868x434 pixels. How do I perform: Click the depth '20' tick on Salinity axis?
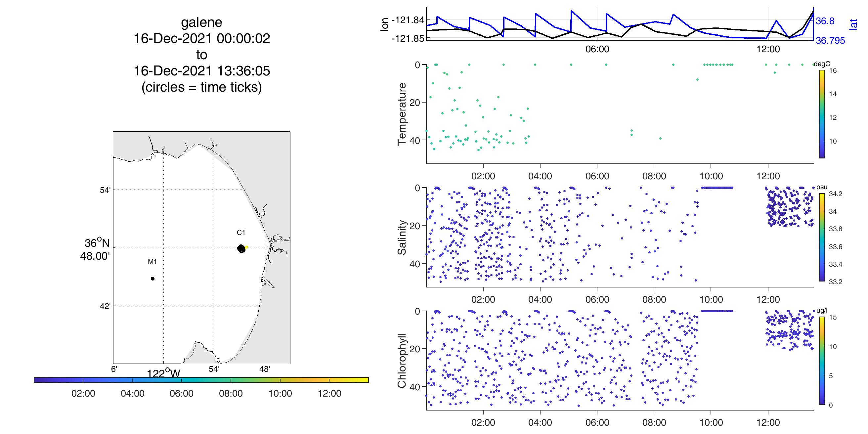[414, 225]
